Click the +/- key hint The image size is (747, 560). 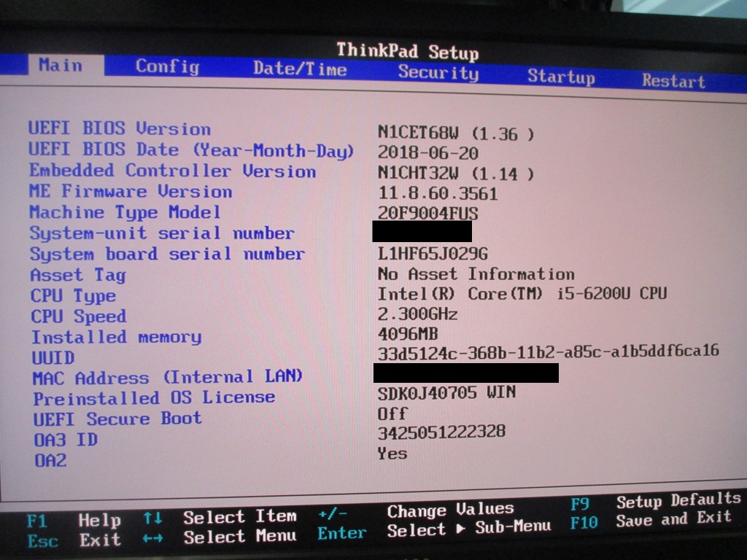[x=333, y=514]
